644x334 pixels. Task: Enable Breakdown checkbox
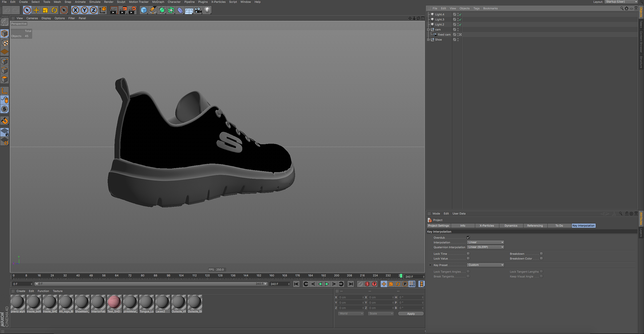click(541, 254)
